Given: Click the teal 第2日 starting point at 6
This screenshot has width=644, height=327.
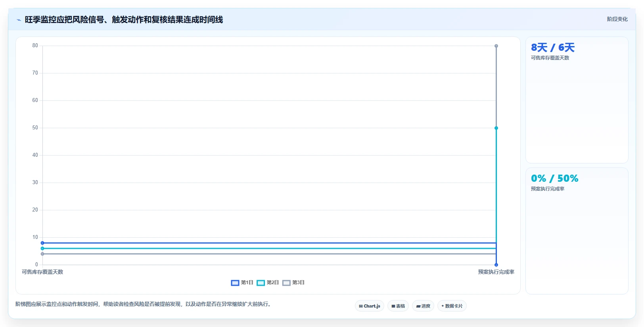Looking at the screenshot, I should point(42,248).
